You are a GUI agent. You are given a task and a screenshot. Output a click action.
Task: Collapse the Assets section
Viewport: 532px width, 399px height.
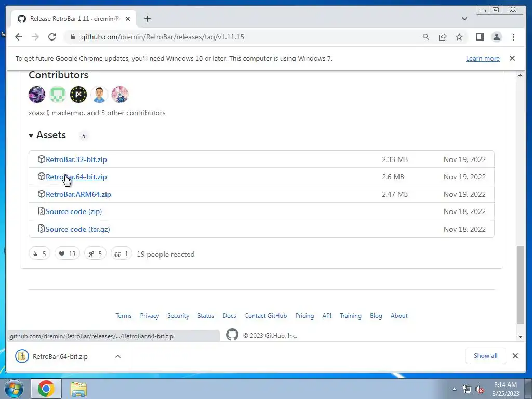[x=47, y=135]
